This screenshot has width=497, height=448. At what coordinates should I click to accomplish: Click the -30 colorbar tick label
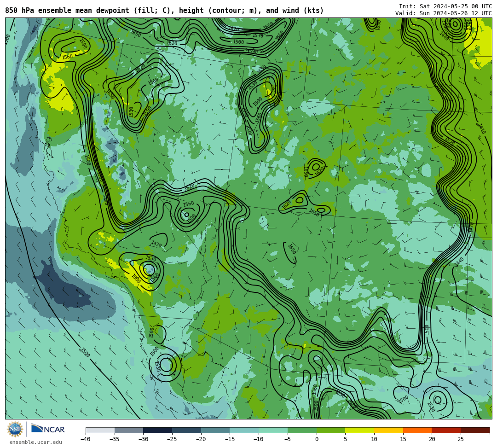tap(143, 439)
